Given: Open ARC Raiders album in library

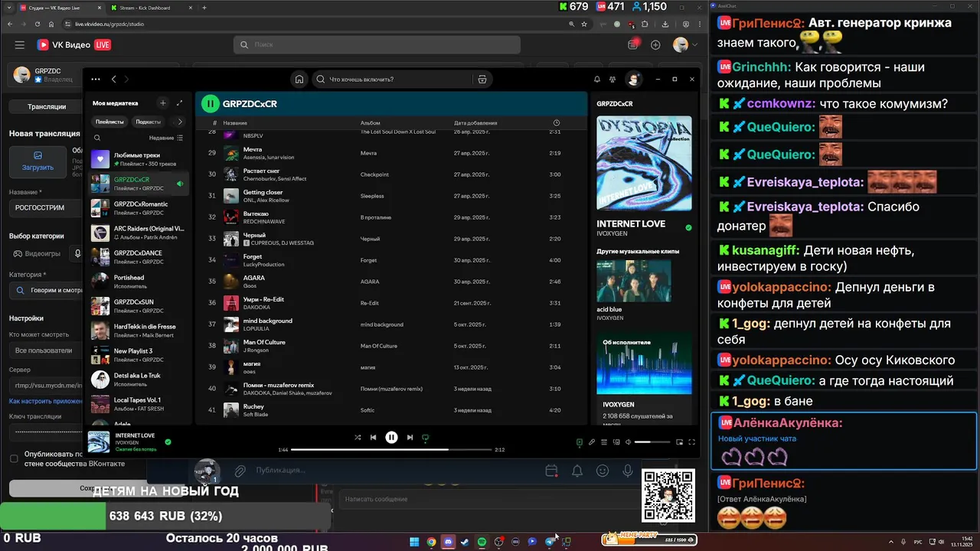Looking at the screenshot, I should tap(139, 233).
